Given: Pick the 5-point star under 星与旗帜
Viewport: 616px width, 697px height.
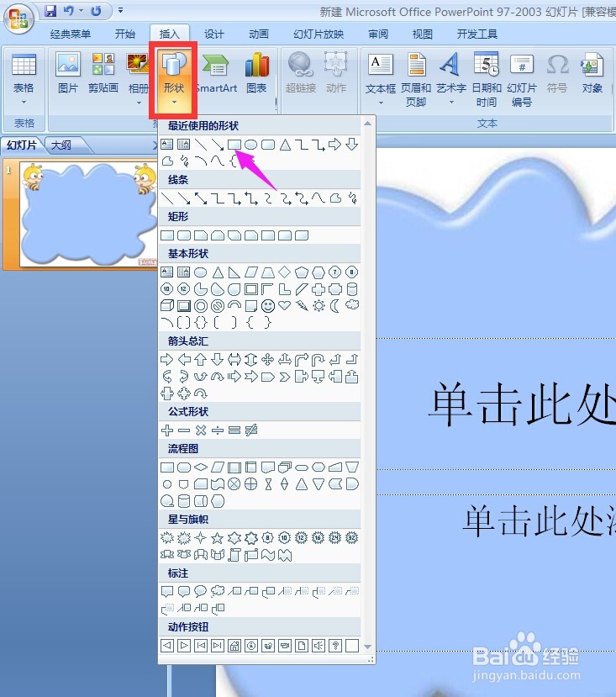Looking at the screenshot, I should click(218, 538).
